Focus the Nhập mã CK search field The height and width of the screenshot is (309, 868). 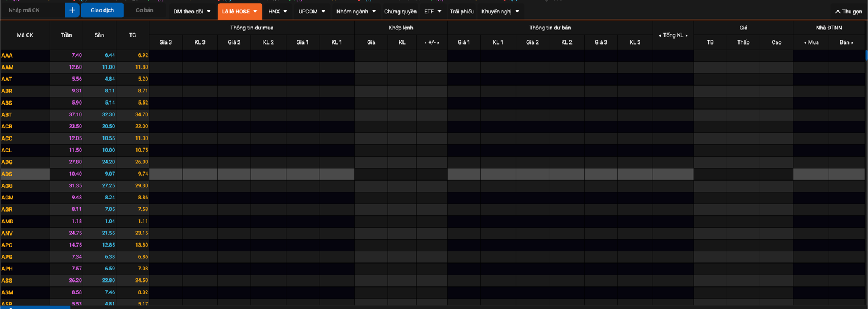(32, 10)
